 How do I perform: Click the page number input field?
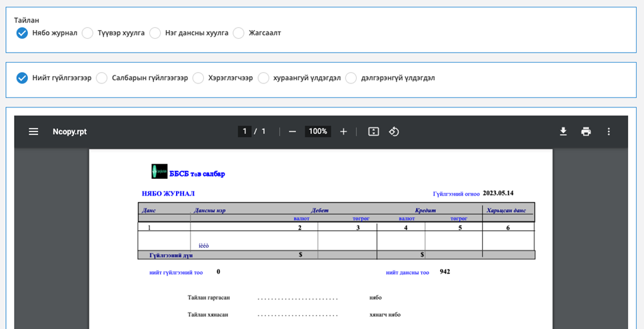coord(245,131)
